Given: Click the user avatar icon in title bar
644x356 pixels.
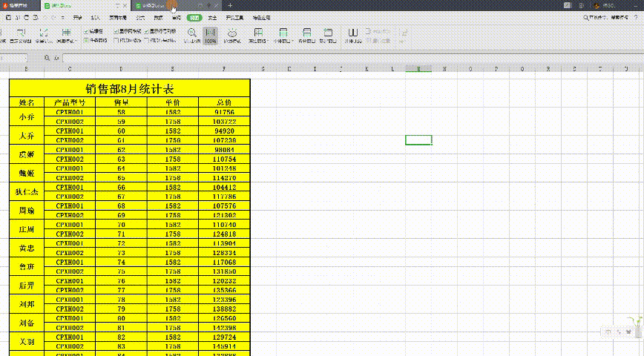Looking at the screenshot, I should click(597, 5).
